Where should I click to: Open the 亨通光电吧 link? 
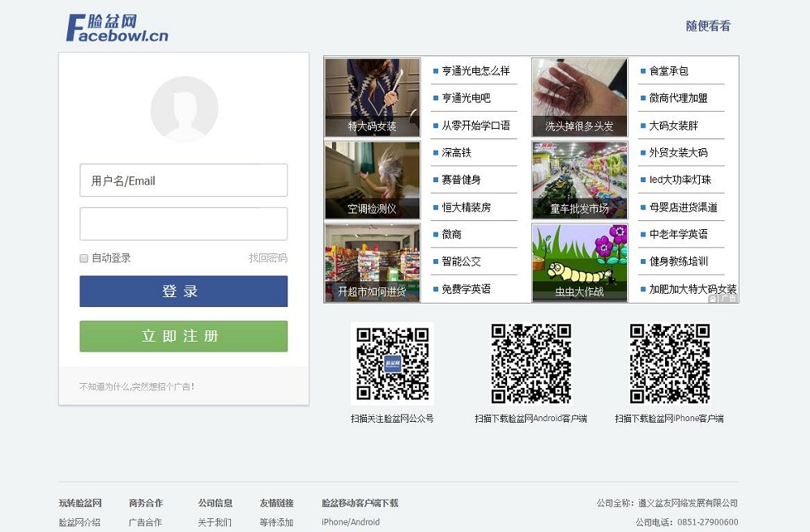(466, 98)
